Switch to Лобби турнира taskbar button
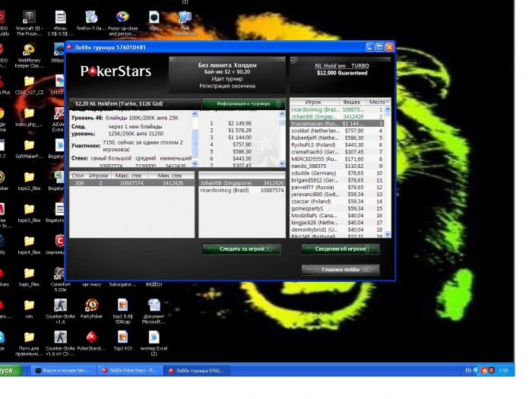The height and width of the screenshot is (399, 532). (197, 371)
